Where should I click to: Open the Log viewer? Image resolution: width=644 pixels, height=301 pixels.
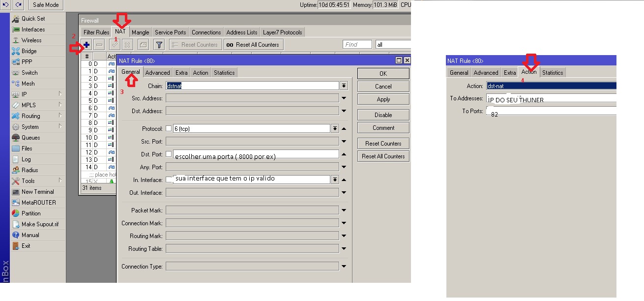pyautogui.click(x=26, y=159)
